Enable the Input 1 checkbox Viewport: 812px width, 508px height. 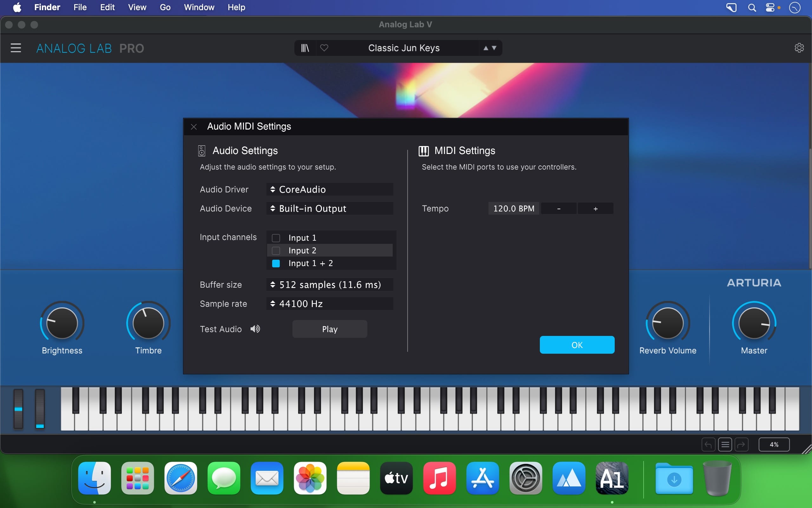pyautogui.click(x=276, y=238)
